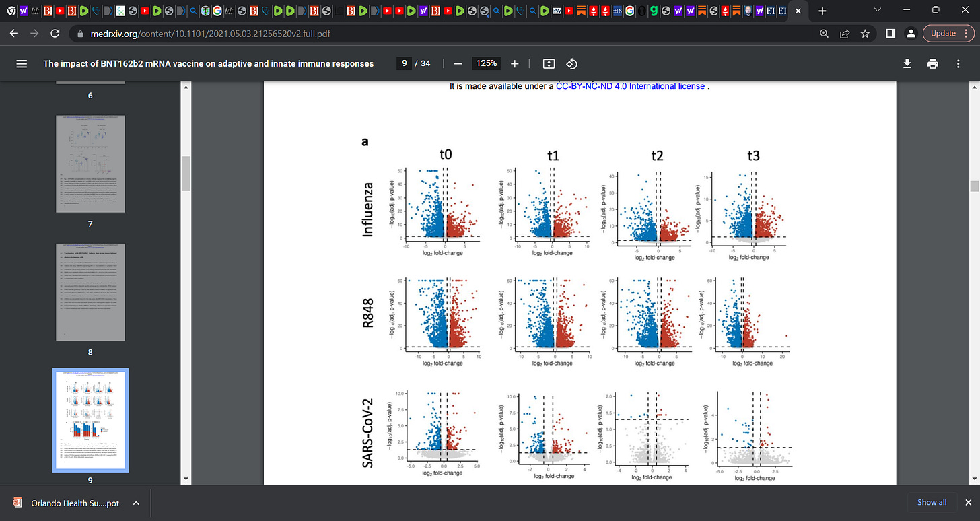Click Show all downloads

932,502
